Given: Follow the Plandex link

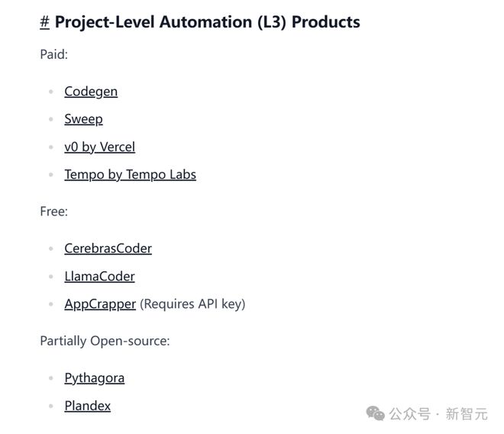Looking at the screenshot, I should tap(87, 406).
